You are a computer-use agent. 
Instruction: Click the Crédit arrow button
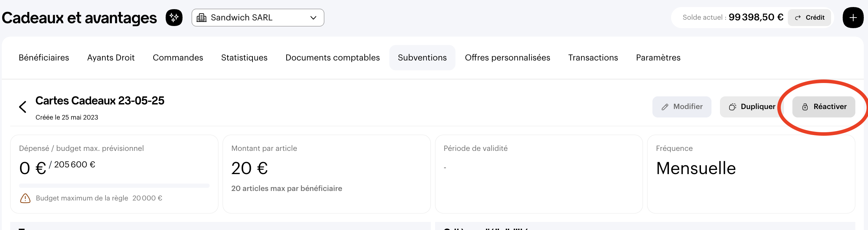point(809,18)
